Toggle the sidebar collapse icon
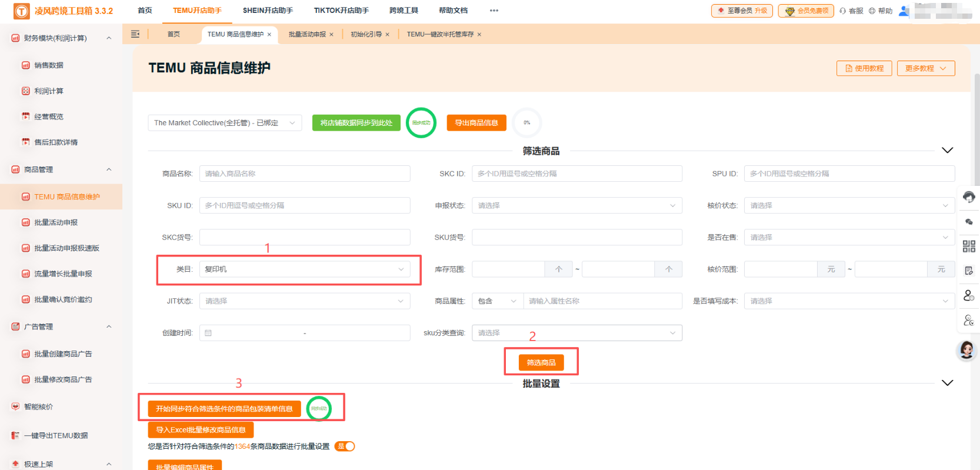Viewport: 980px width, 470px height. (135, 34)
